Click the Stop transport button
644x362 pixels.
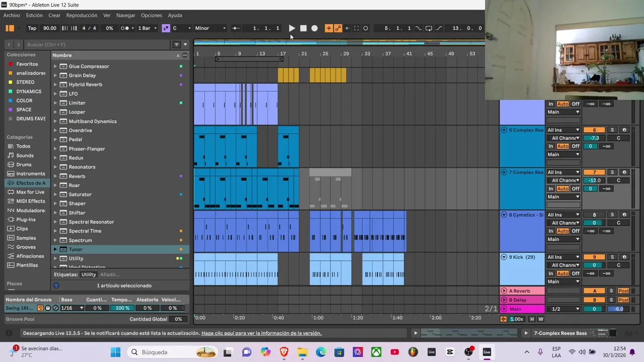pos(303,28)
